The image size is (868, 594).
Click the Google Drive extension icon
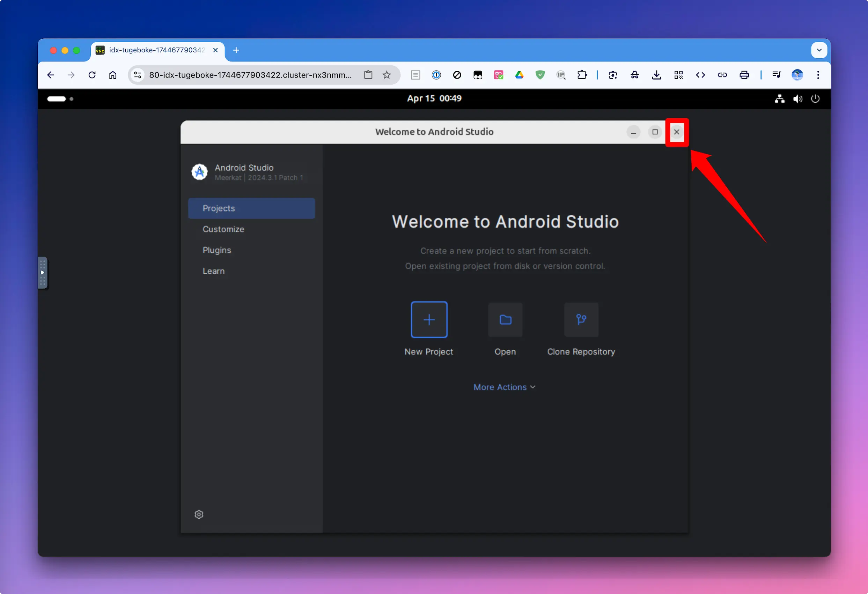[519, 75]
